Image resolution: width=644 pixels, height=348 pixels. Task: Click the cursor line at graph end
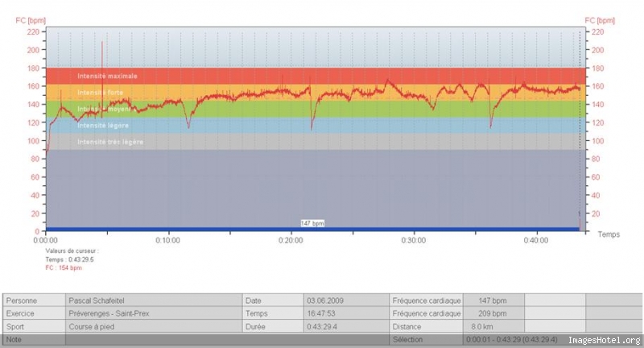coord(580,129)
